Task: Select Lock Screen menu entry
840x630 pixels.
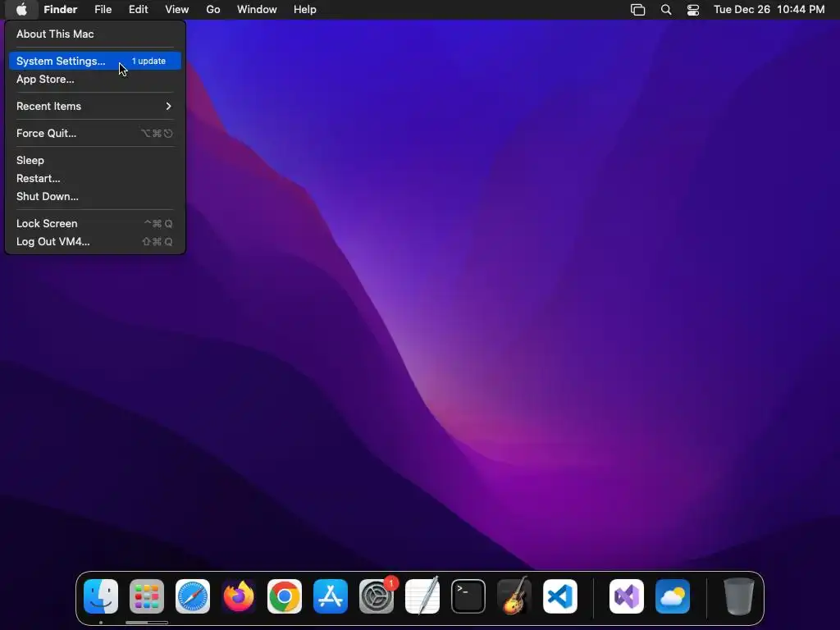Action: coord(95,223)
